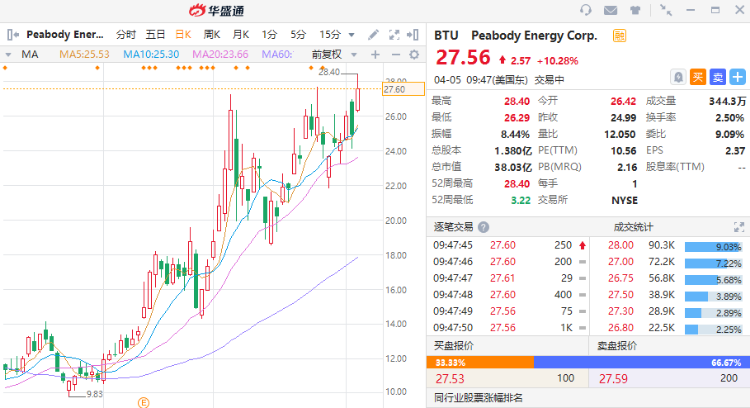Click the 9.83 low label on chart
Viewport: 750px width, 408px height.
tap(95, 394)
